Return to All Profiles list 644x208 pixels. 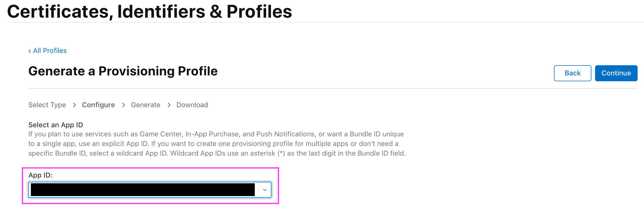pos(50,51)
